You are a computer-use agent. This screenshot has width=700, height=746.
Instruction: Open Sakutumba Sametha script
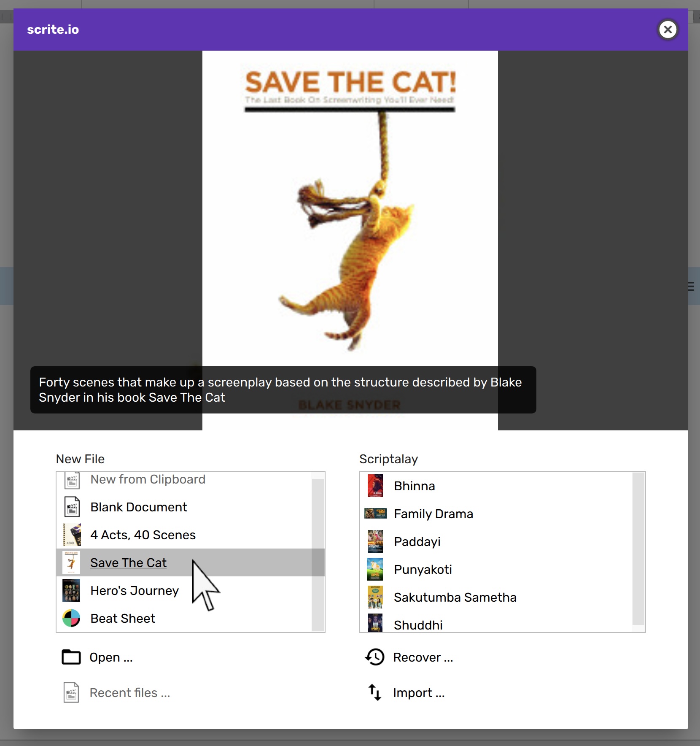[x=455, y=597]
